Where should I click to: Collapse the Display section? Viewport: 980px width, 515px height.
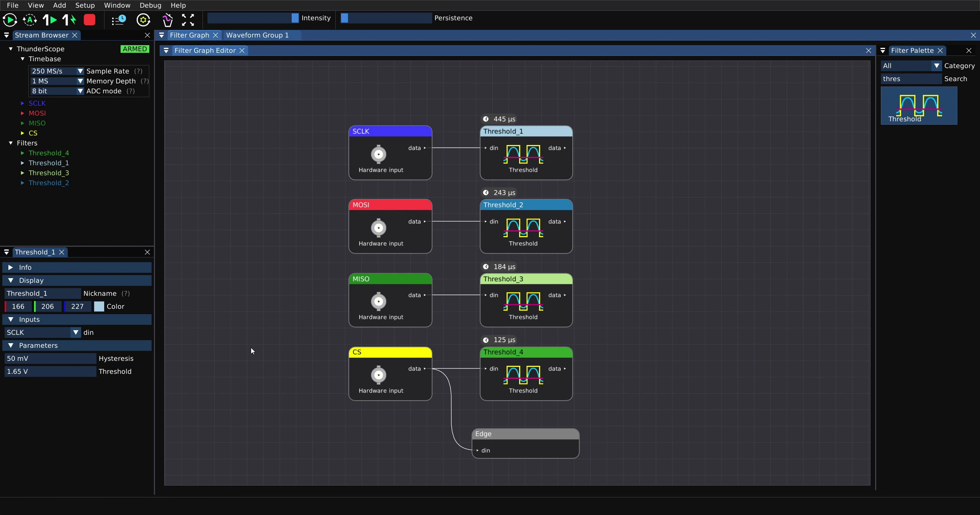coord(77,280)
